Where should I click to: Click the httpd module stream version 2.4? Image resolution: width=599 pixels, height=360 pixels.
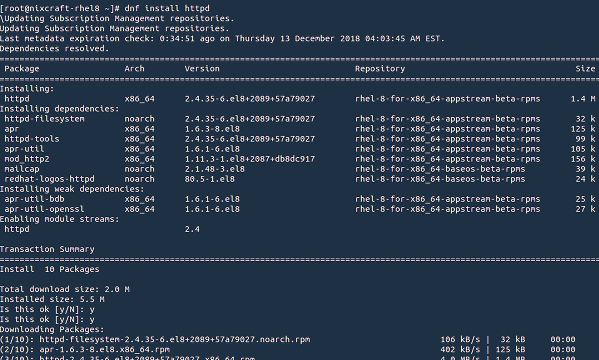pyautogui.click(x=192, y=229)
